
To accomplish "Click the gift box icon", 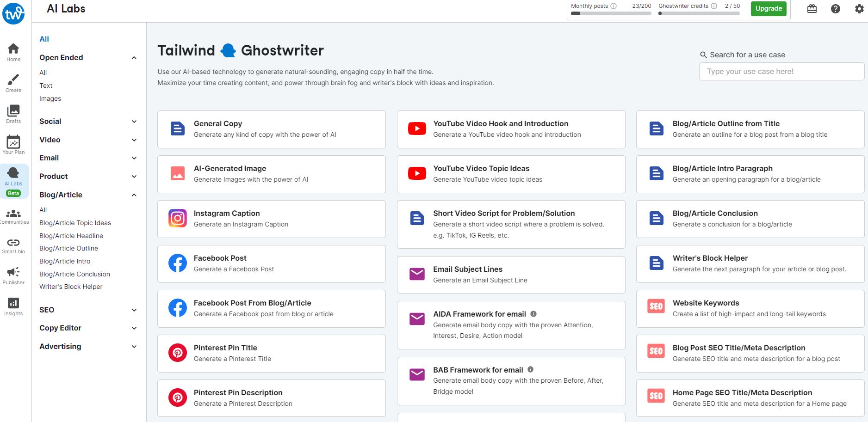I will coord(812,9).
